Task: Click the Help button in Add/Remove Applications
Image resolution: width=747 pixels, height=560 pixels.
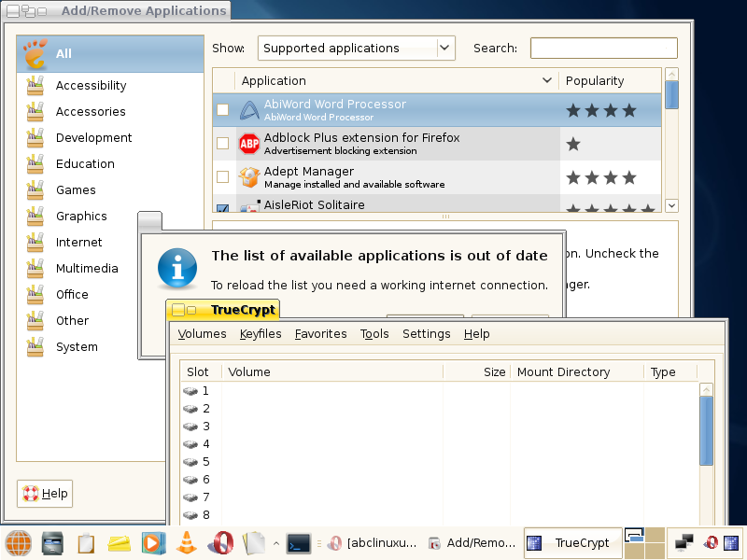Action: (45, 494)
